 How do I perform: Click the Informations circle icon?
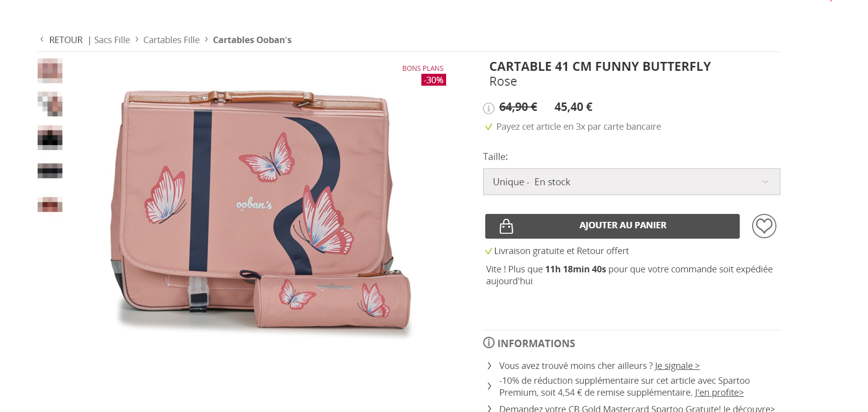click(489, 343)
